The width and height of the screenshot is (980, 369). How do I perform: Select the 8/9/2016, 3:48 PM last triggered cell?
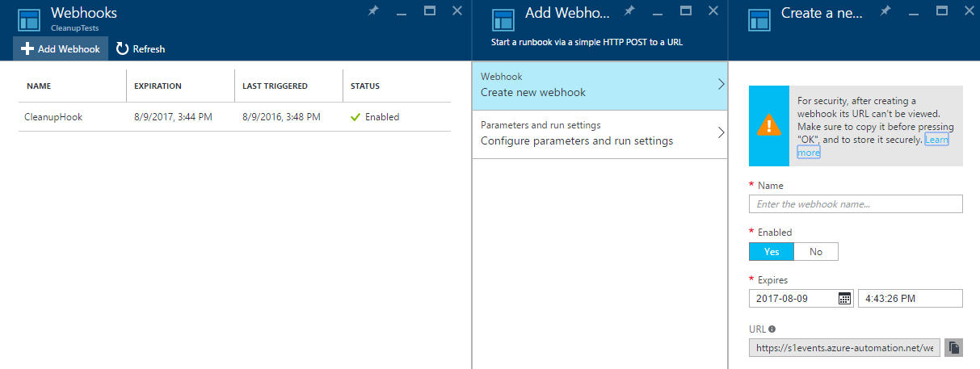pyautogui.click(x=281, y=117)
